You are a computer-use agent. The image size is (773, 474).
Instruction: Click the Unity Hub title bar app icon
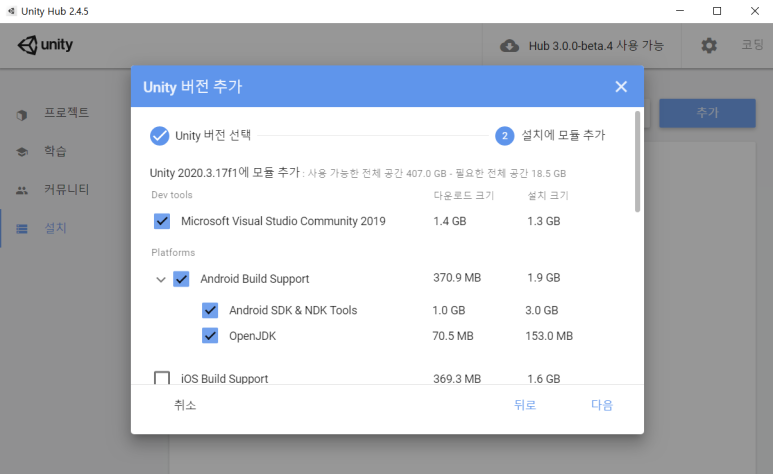click(11, 11)
